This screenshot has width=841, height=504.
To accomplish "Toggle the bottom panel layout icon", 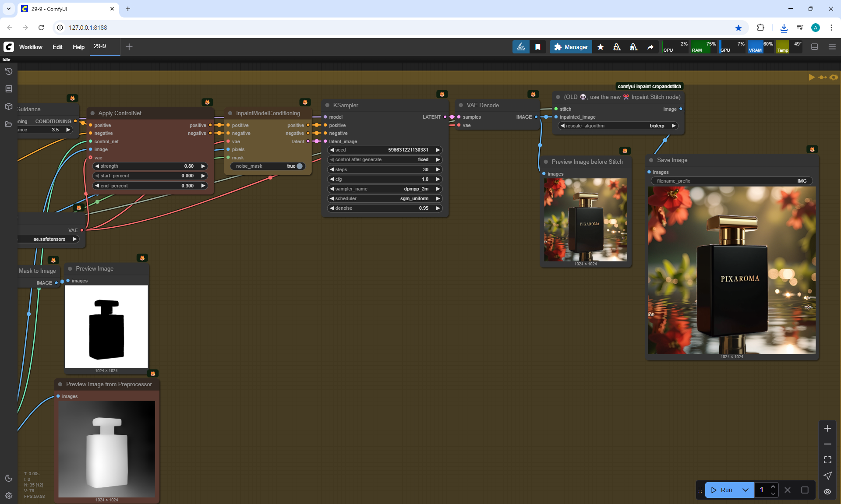I will 814,47.
